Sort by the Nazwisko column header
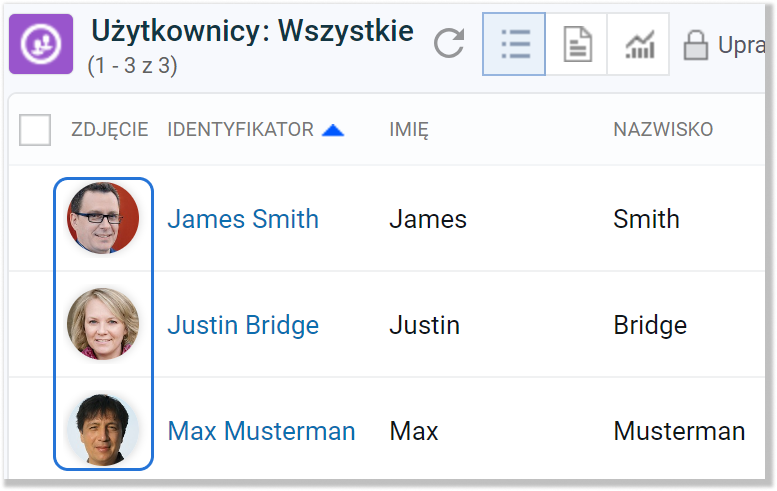Screen dimensions: 777x491 662,129
